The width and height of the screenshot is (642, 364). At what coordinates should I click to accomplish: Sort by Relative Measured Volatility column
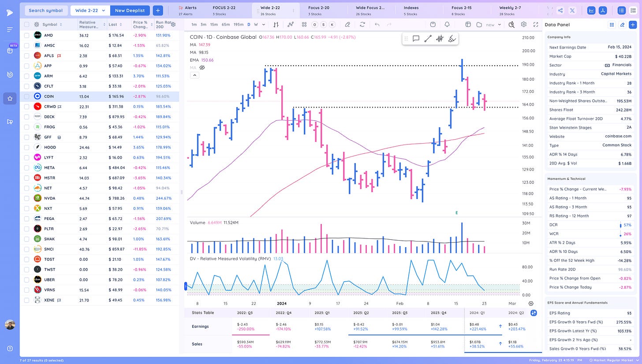tap(93, 25)
